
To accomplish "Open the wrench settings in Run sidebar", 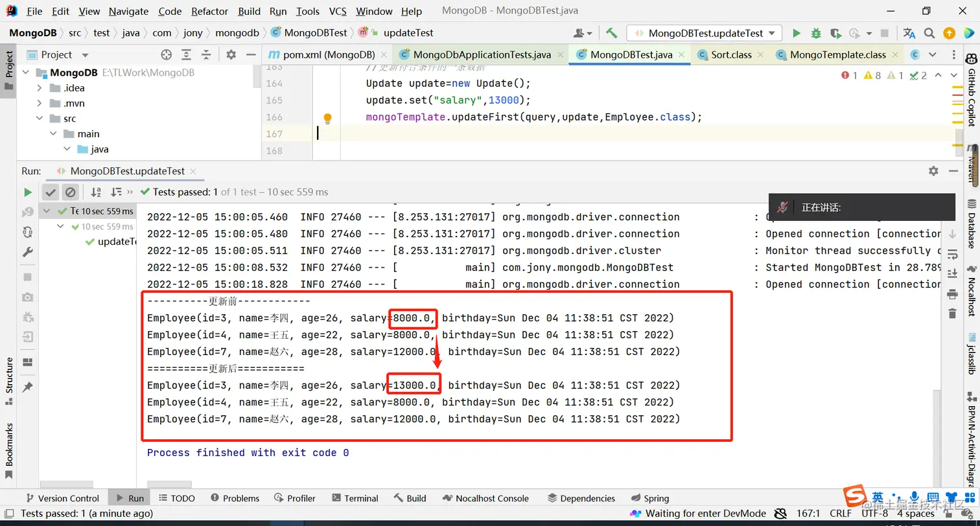I will coord(27,252).
